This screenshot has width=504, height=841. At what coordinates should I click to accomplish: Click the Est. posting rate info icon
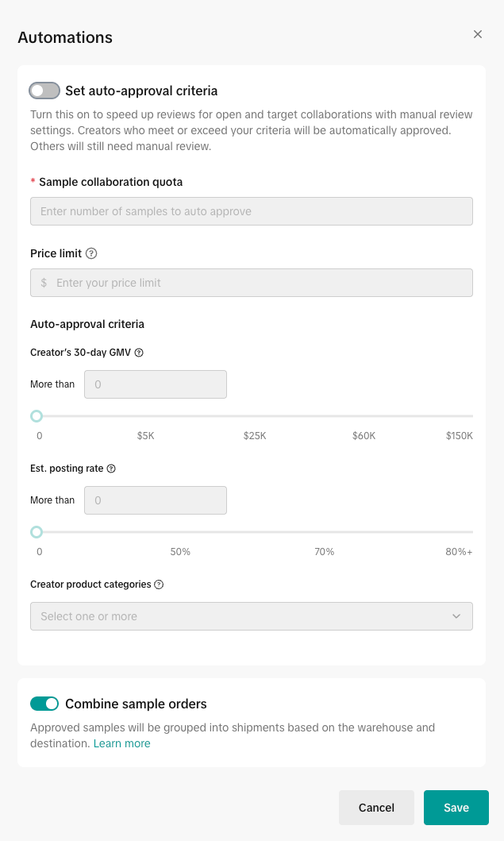[x=111, y=469]
